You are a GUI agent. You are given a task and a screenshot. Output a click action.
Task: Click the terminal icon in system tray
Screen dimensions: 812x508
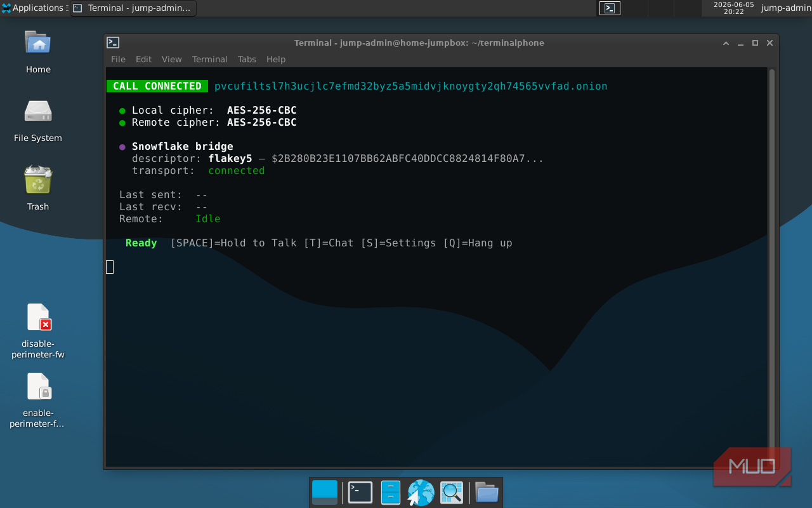[610, 8]
